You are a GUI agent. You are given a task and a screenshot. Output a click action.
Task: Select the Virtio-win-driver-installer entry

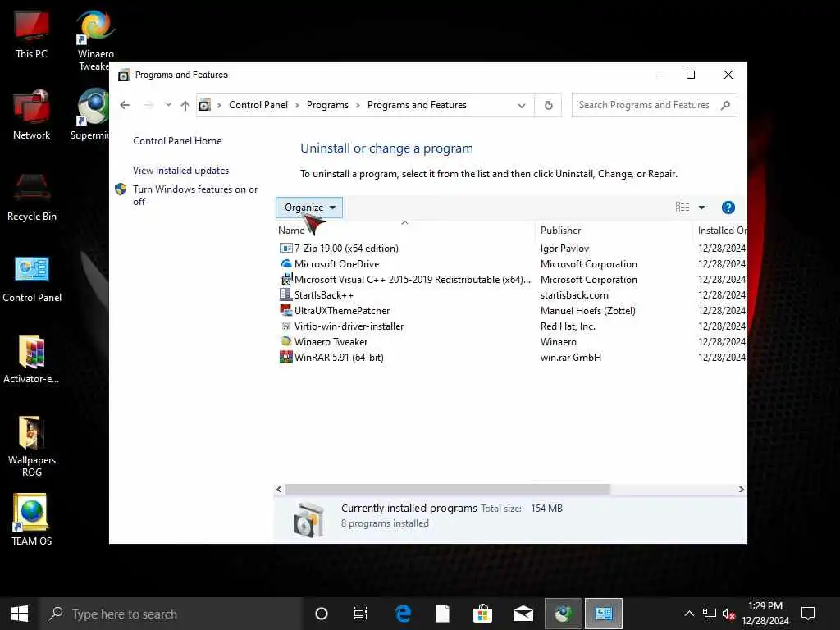pyautogui.click(x=349, y=326)
